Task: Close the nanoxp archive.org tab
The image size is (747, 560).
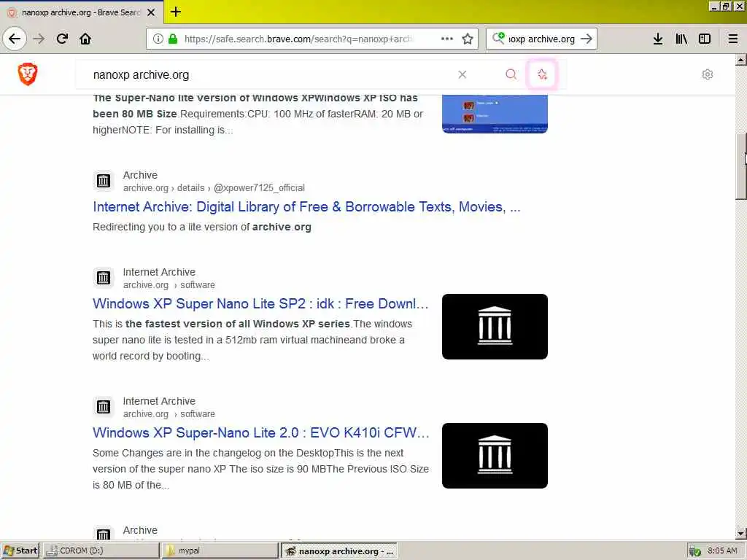Action: pos(151,12)
